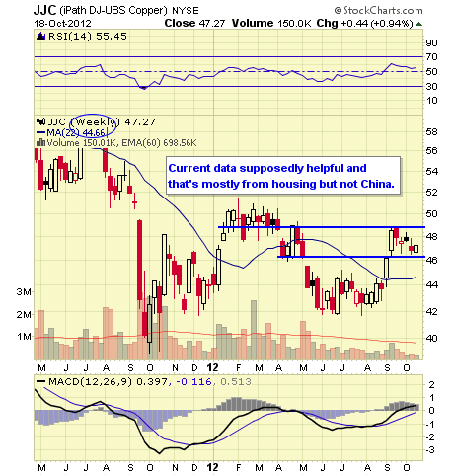Click the Chg +0.44 (+0.94%) value

364,23
